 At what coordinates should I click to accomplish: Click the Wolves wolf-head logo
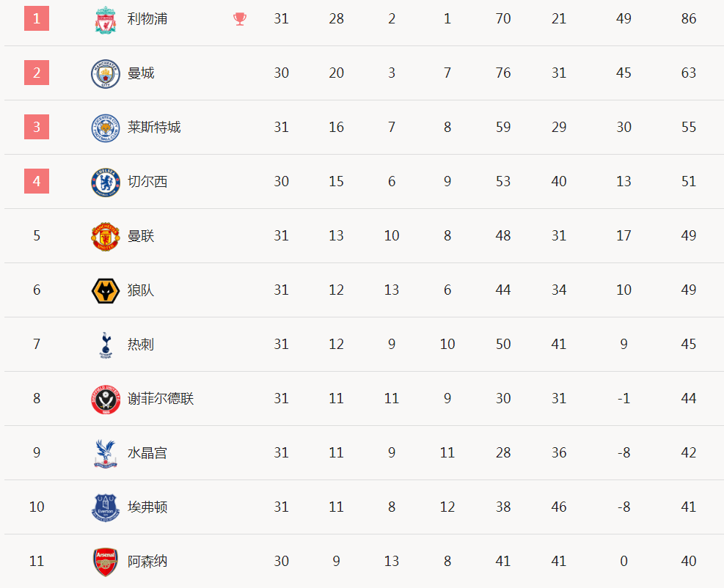pos(106,290)
